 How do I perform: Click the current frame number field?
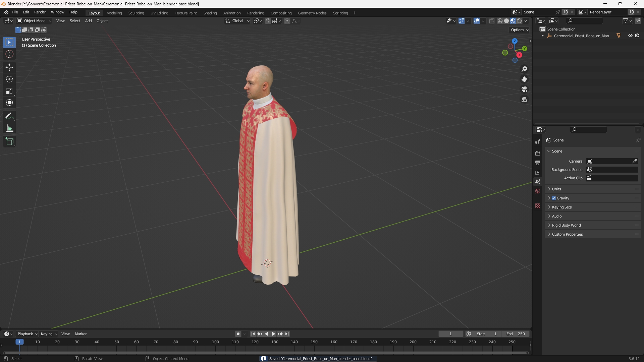click(450, 334)
